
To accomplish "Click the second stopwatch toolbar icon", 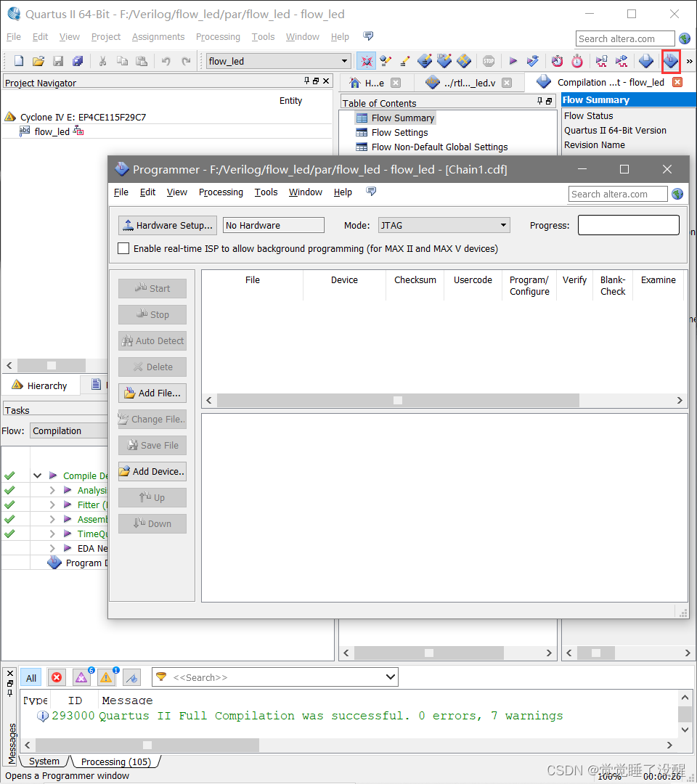I will pos(577,61).
